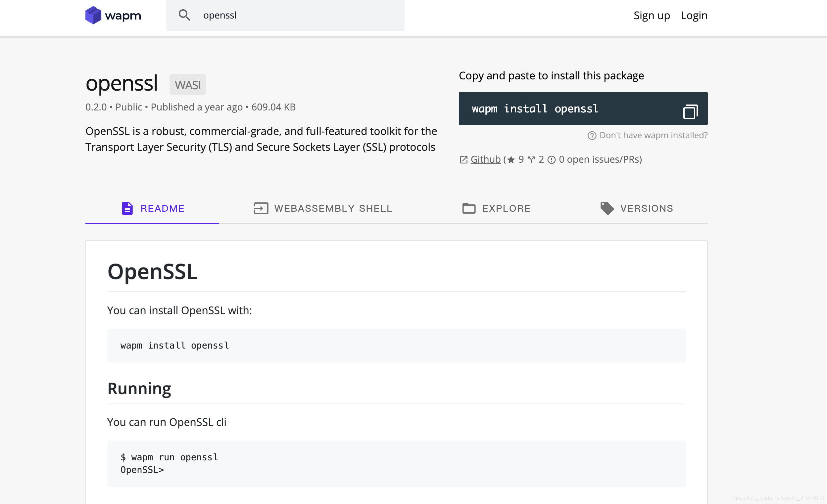Click the Login link
This screenshot has height=504, width=827.
click(694, 16)
